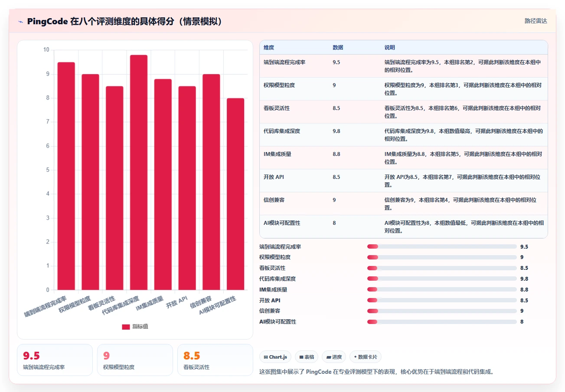Click the title lightning icon beside PingCode
This screenshot has height=392, width=565.
click(x=20, y=21)
